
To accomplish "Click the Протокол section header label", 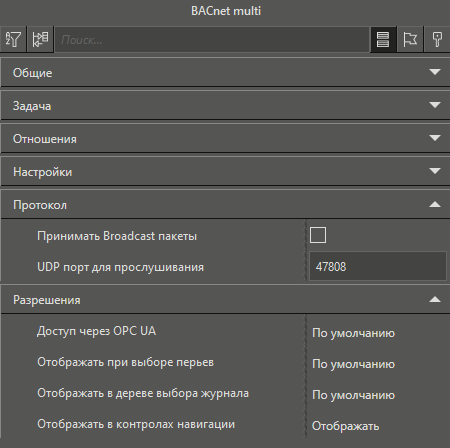I will click(40, 205).
